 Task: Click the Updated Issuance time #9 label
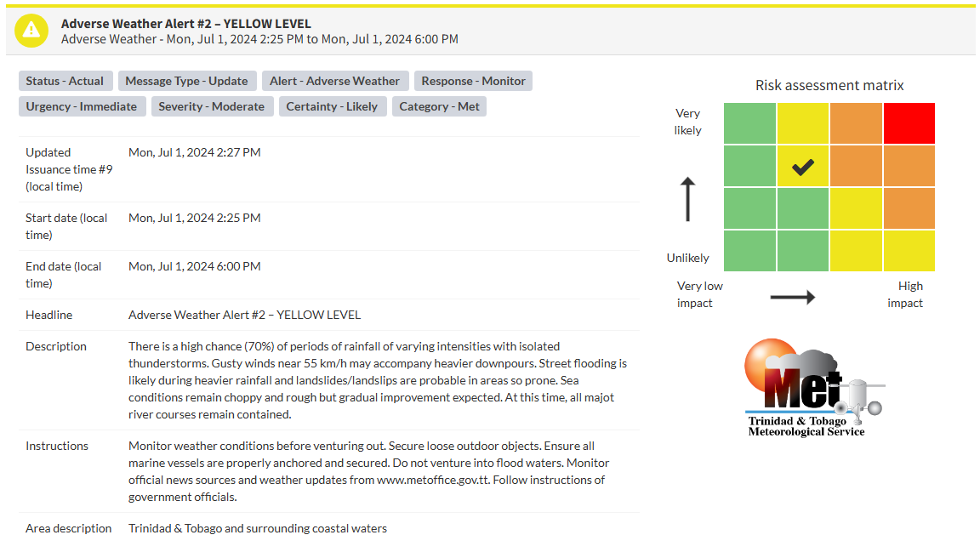click(x=69, y=169)
